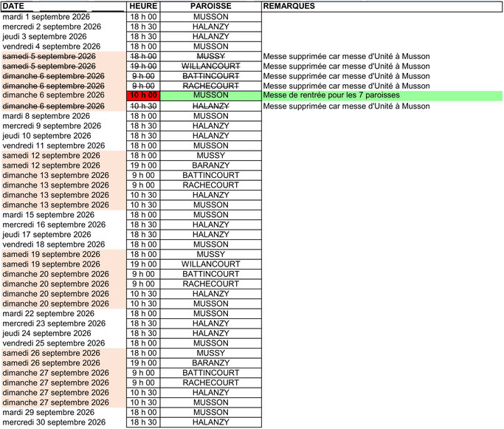The height and width of the screenshot is (429, 504).
Task: Select the date mercredi 30 septembre 2026
Action: (x=54, y=422)
